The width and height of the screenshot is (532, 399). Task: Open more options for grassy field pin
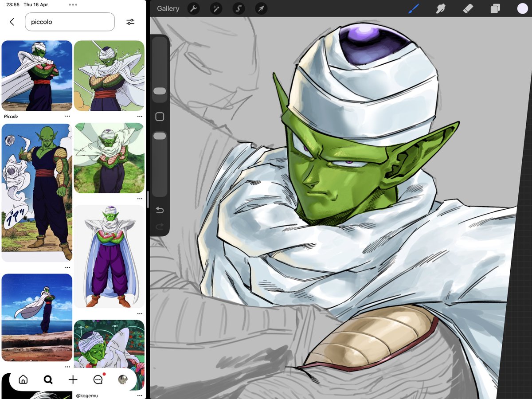(x=140, y=199)
